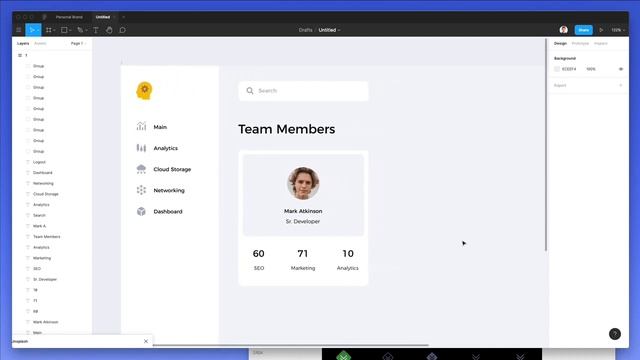The height and width of the screenshot is (360, 640).
Task: Click the Team Members heading on canvas
Action: (x=287, y=129)
